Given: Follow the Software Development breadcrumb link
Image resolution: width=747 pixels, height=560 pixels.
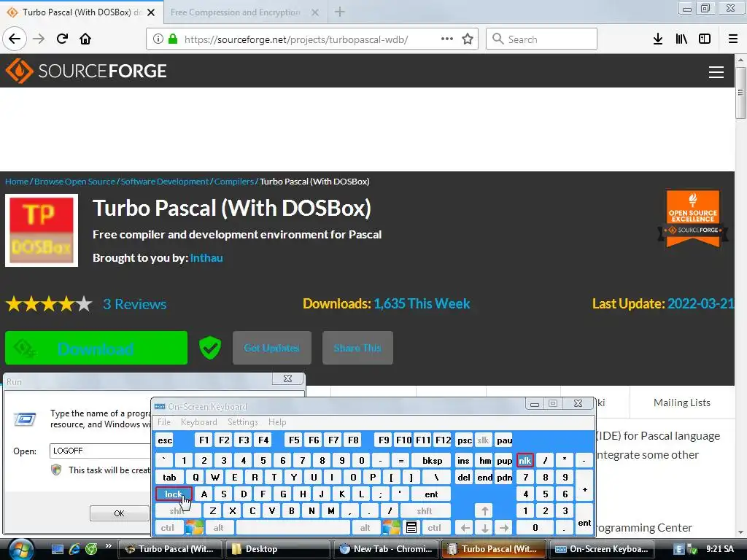Looking at the screenshot, I should [x=165, y=182].
